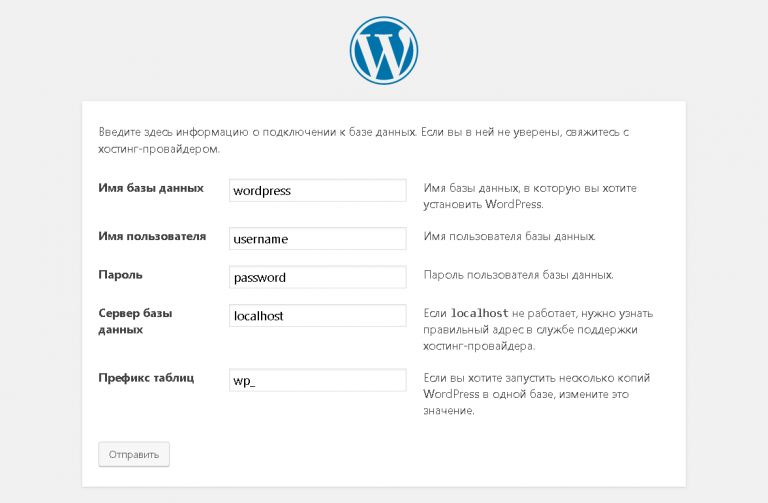Click the установить WordPress description text

(x=530, y=196)
